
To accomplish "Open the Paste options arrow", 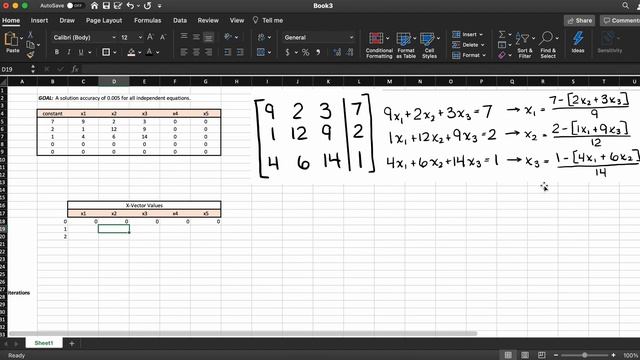I will 22,38.
